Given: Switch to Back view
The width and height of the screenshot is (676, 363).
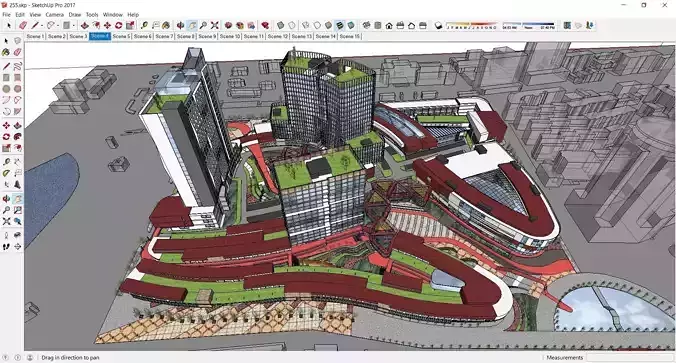Looking at the screenshot, I should [x=411, y=25].
